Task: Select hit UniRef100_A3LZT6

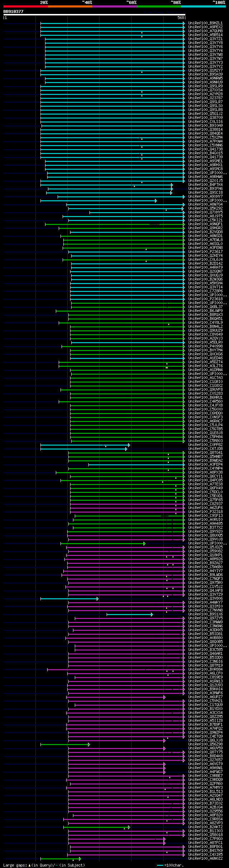Action: [205, 366]
